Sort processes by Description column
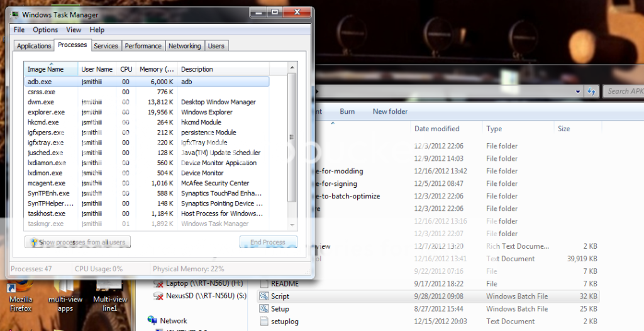This screenshot has height=331, width=644. (223, 69)
